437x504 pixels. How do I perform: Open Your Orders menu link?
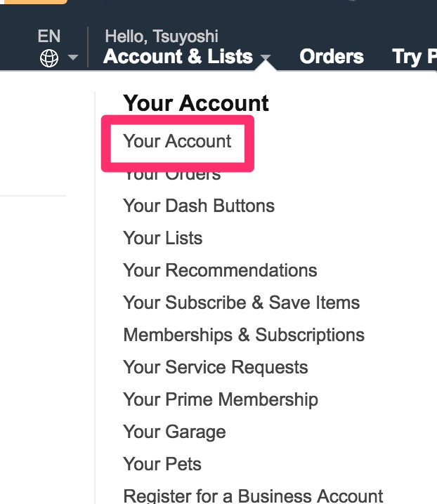172,176
